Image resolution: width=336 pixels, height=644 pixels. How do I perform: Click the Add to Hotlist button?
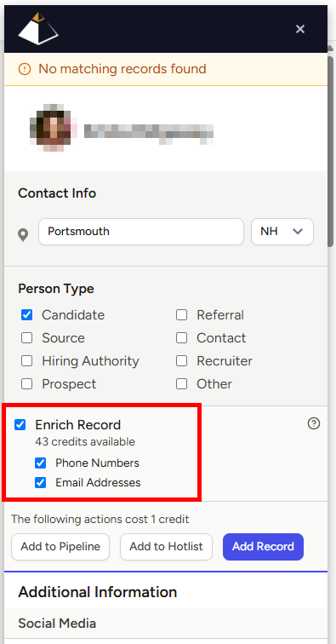tap(166, 547)
